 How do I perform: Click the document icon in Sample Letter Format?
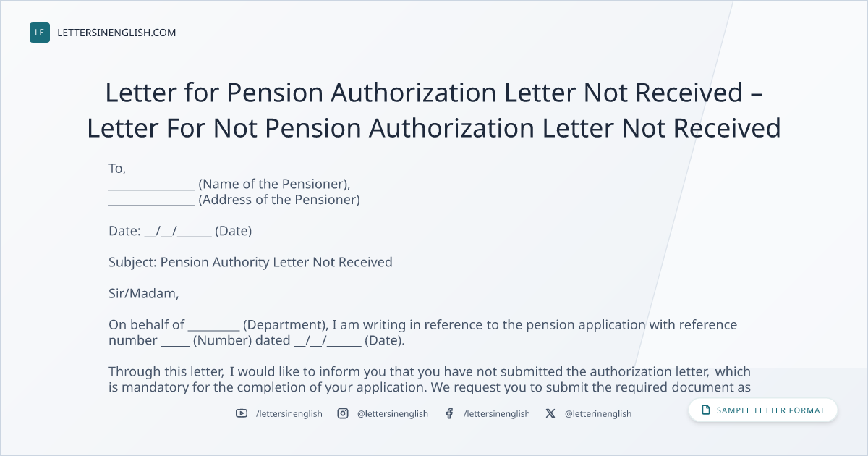tap(706, 410)
